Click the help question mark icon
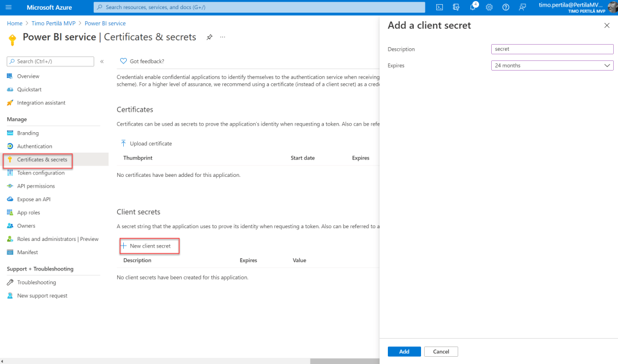This screenshot has width=618, height=364. click(506, 7)
